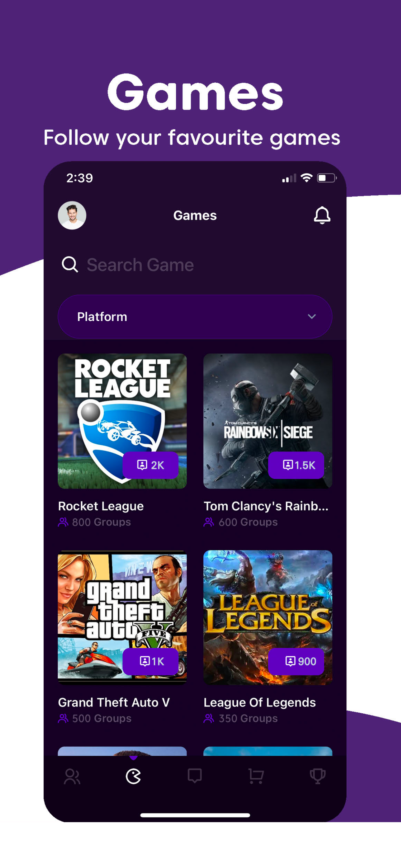Open the Grand Theft Auto V cover
Image resolution: width=401 pixels, height=868 pixels.
[x=122, y=617]
